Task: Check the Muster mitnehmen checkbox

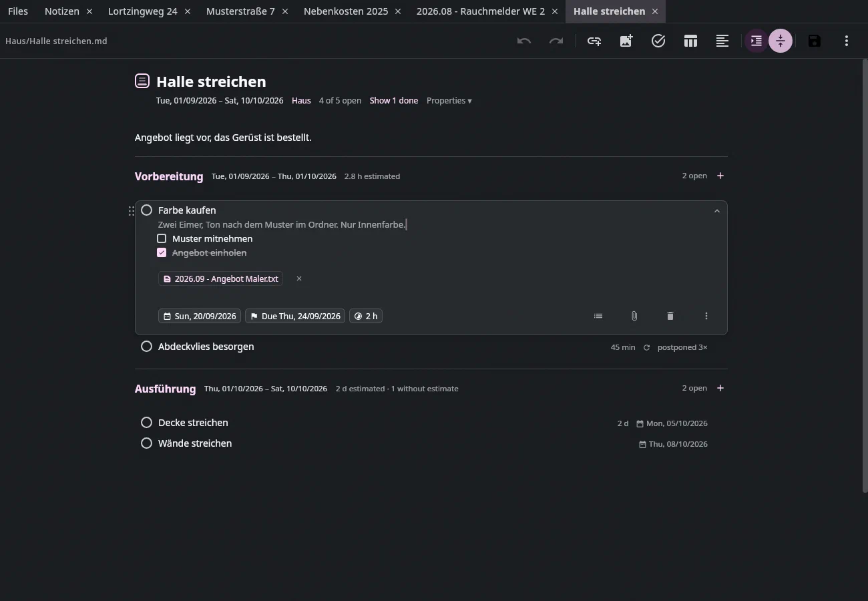Action: [x=162, y=238]
